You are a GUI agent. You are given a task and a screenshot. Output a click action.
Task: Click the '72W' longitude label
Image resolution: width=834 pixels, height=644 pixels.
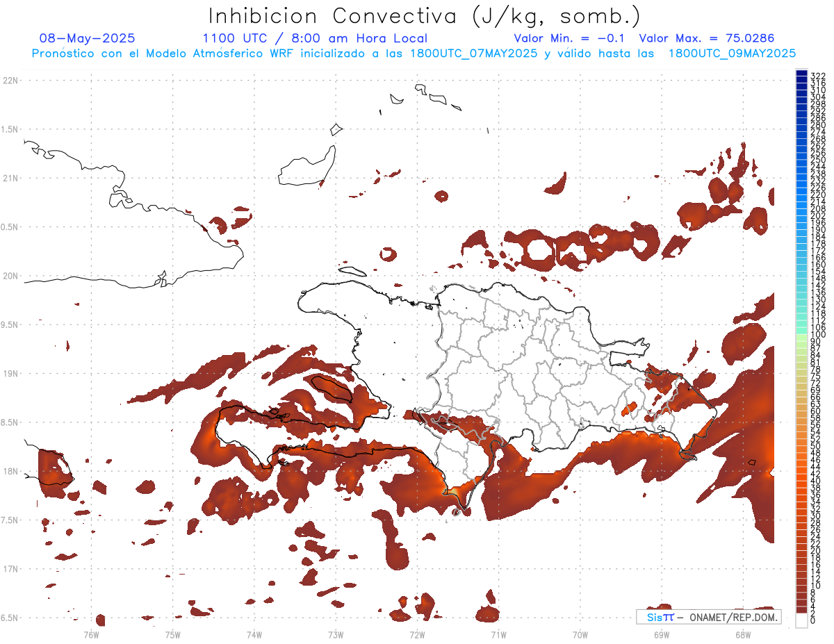[x=417, y=634]
